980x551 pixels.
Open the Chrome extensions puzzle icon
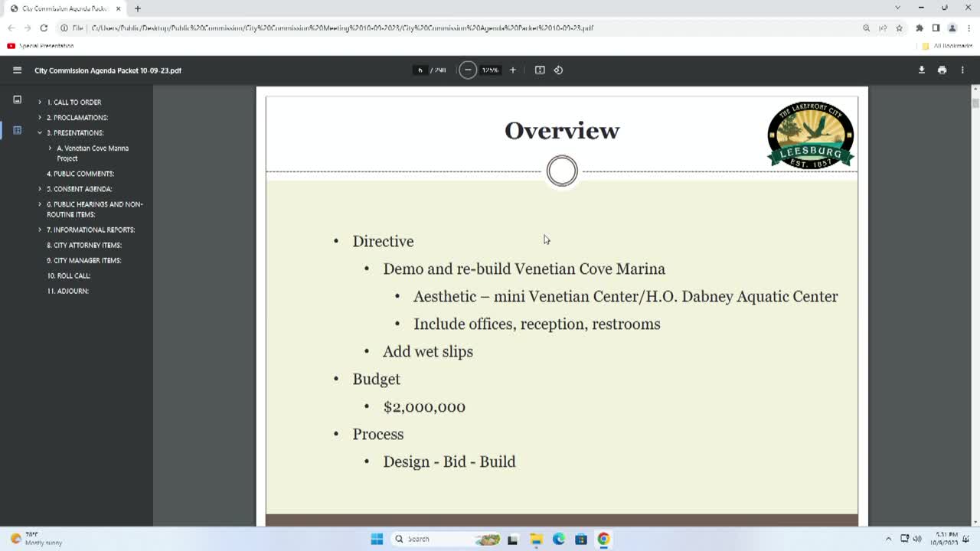click(x=920, y=28)
